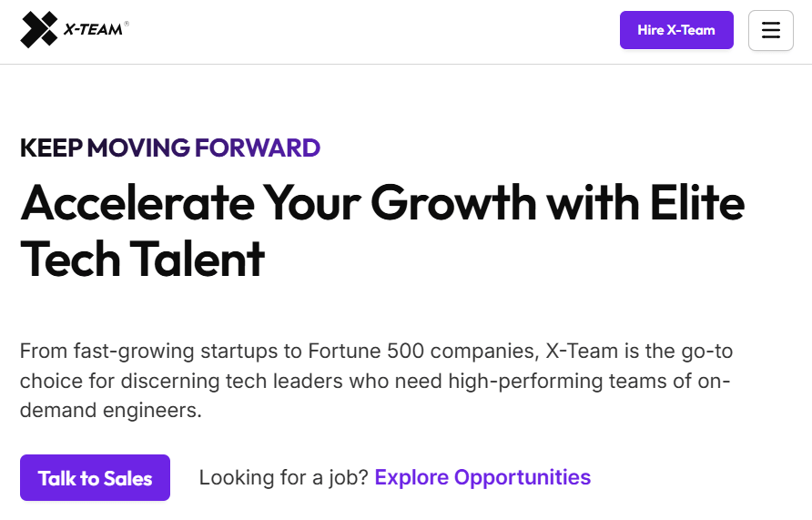Viewport: 812px width, 520px height.
Task: Click the Hire X-Team button
Action: 676,30
